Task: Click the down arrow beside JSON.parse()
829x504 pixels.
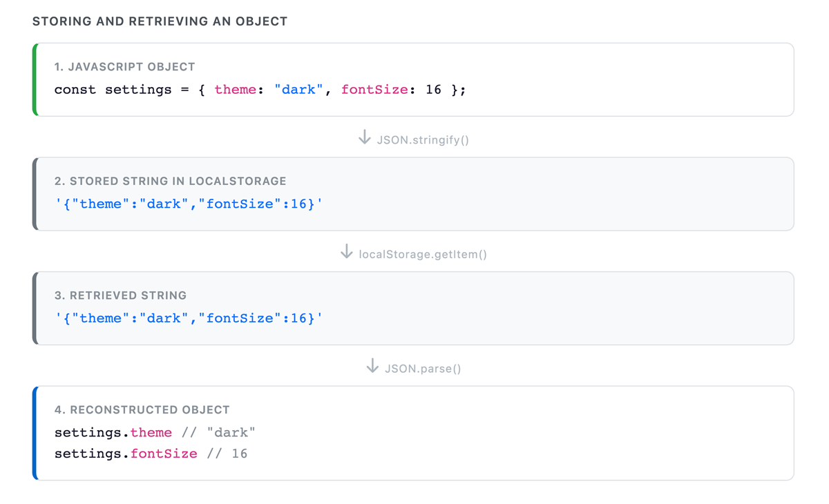Action: (x=372, y=367)
